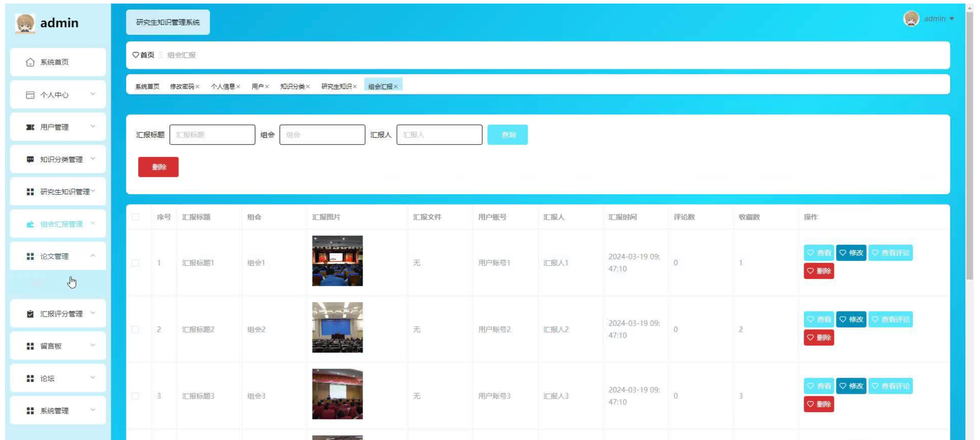Click the 论文管理 grid icon
Viewport: 980px width, 440px height.
coord(30,256)
